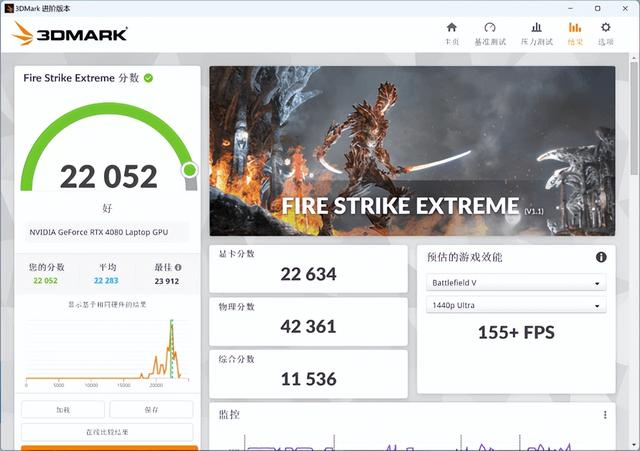This screenshot has width=640, height=451.
Task: Click the 保存 save button
Action: 151,409
